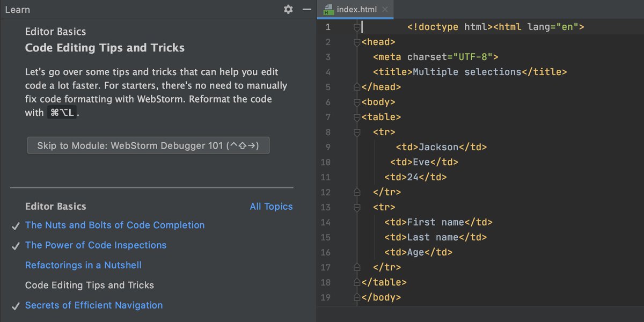Viewport: 644px width, 322px height.
Task: Open the All Topics link
Action: pos(271,206)
